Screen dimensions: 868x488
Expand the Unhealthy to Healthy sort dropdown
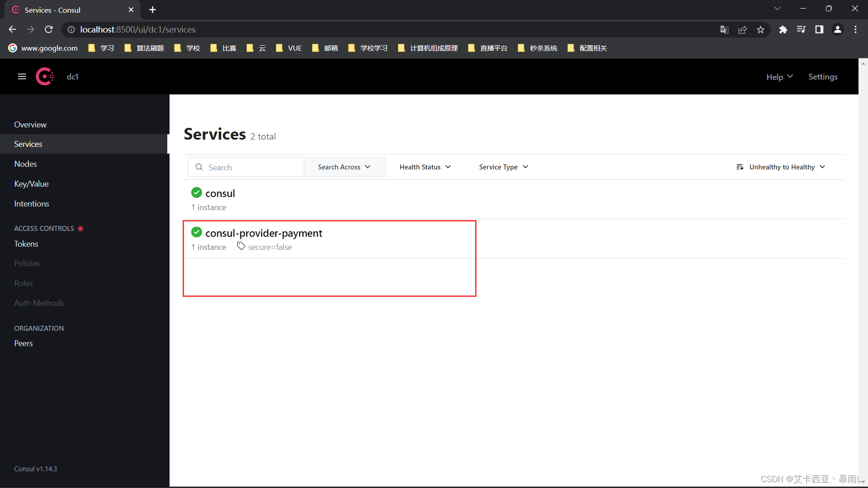(782, 167)
